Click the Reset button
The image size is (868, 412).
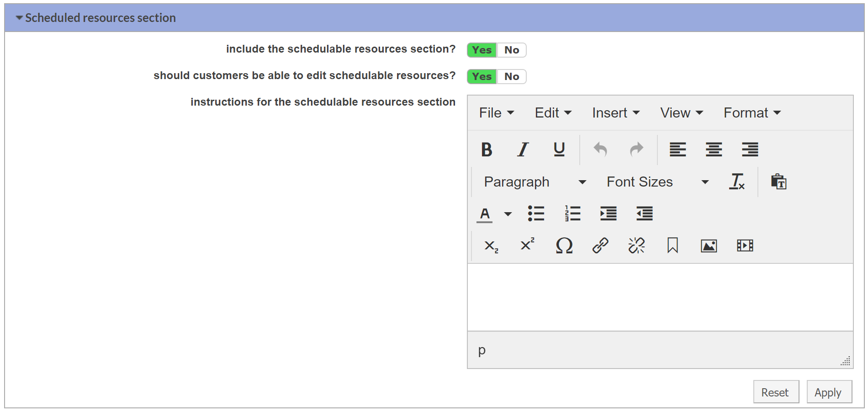(775, 392)
